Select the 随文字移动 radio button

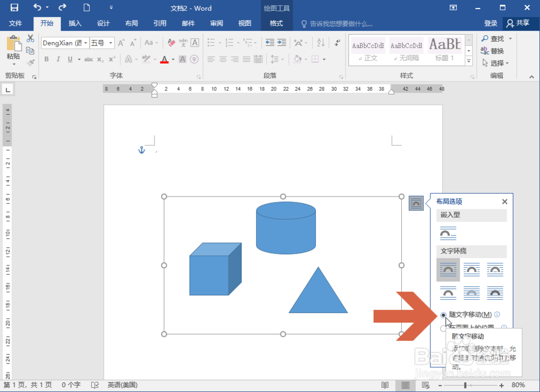pos(443,314)
